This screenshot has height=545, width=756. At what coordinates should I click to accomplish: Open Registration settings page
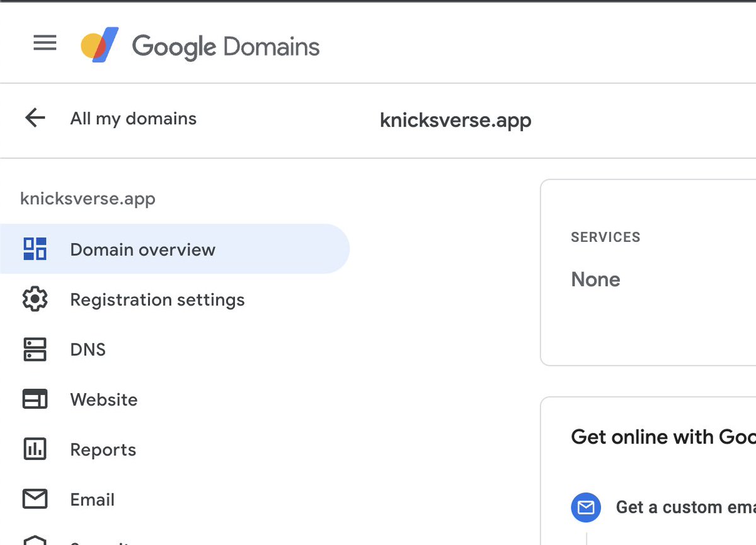157,299
